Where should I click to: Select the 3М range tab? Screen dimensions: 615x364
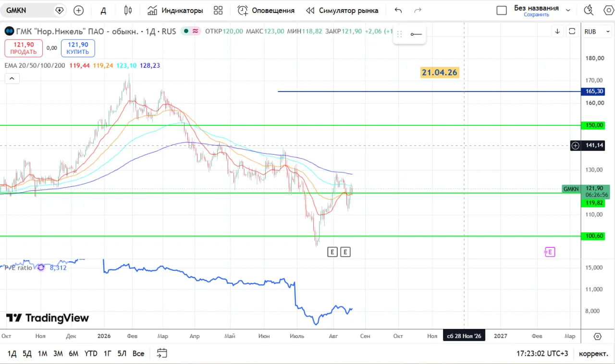coord(58,353)
